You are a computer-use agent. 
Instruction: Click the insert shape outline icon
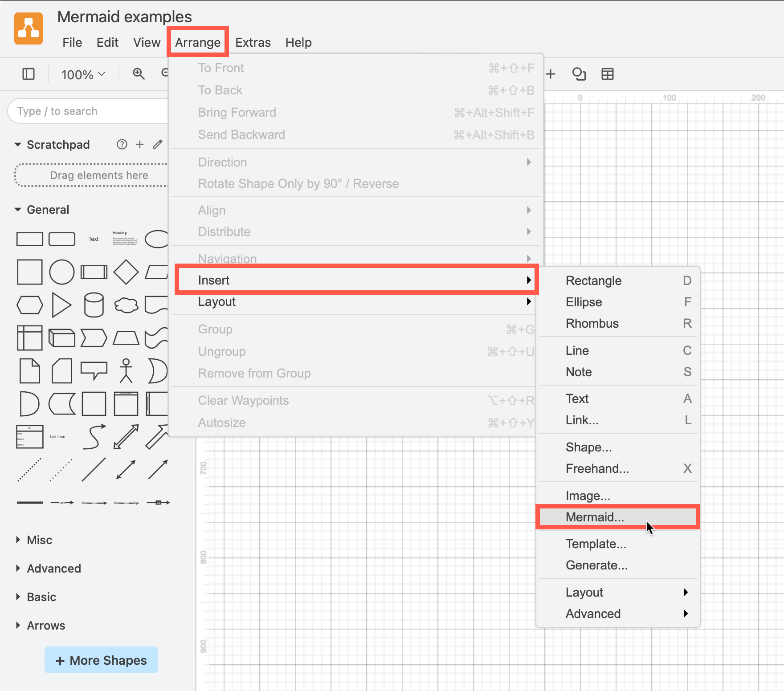coord(579,74)
